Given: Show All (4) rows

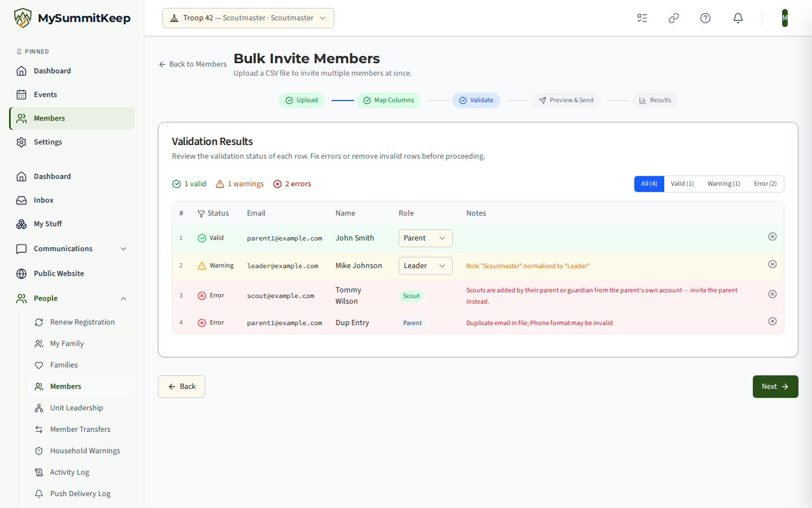Looking at the screenshot, I should click(649, 184).
